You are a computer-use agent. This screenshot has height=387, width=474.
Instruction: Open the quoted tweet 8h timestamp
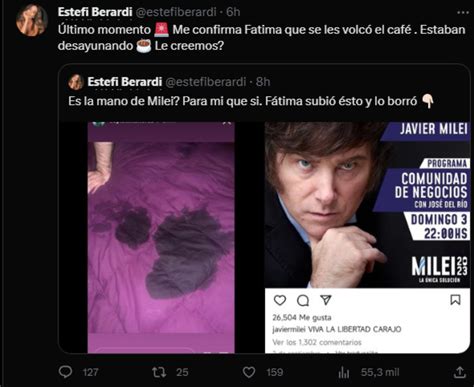click(x=263, y=82)
